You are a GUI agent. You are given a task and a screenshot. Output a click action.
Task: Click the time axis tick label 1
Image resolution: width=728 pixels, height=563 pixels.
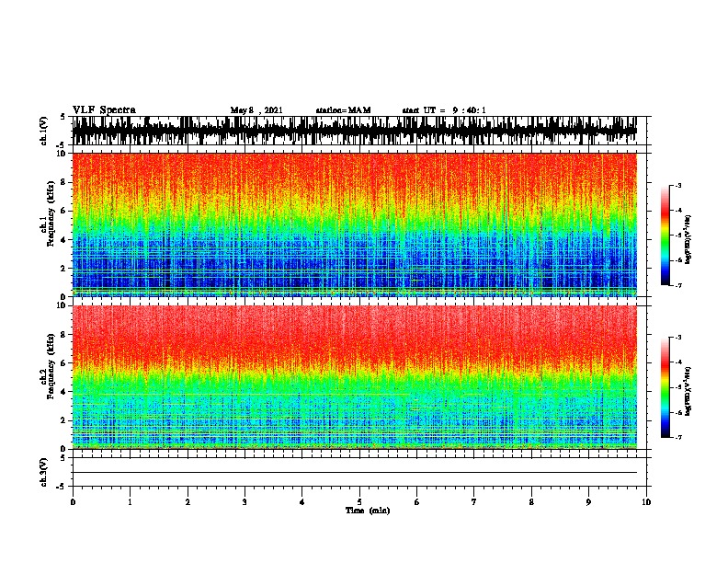click(130, 502)
